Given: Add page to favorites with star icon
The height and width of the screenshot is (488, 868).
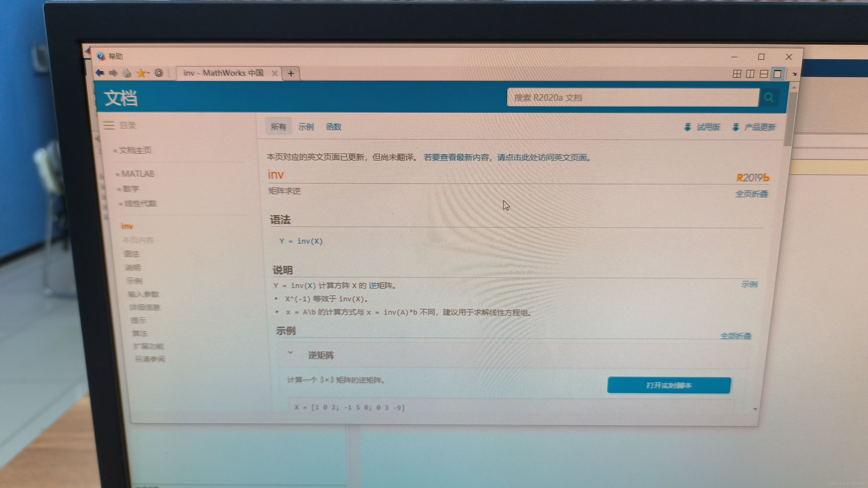Looking at the screenshot, I should [x=142, y=73].
